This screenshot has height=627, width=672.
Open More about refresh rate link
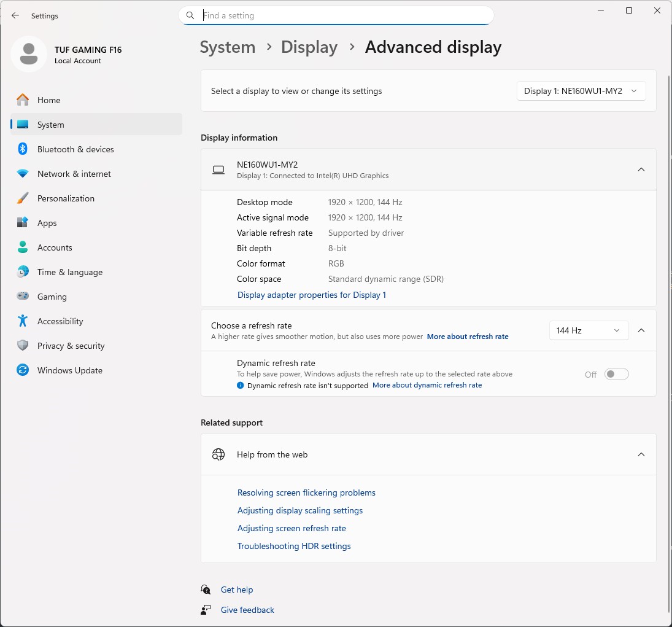point(468,337)
